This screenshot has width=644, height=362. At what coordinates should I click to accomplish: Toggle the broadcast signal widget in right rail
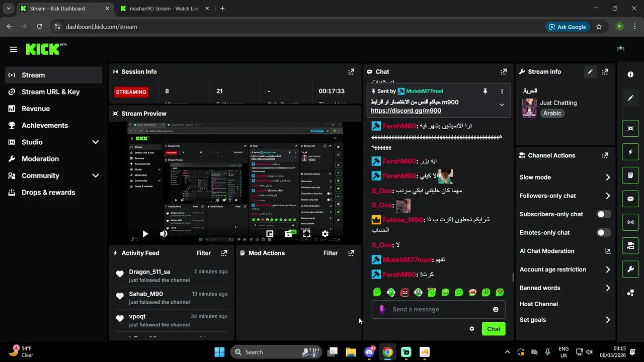click(x=630, y=222)
